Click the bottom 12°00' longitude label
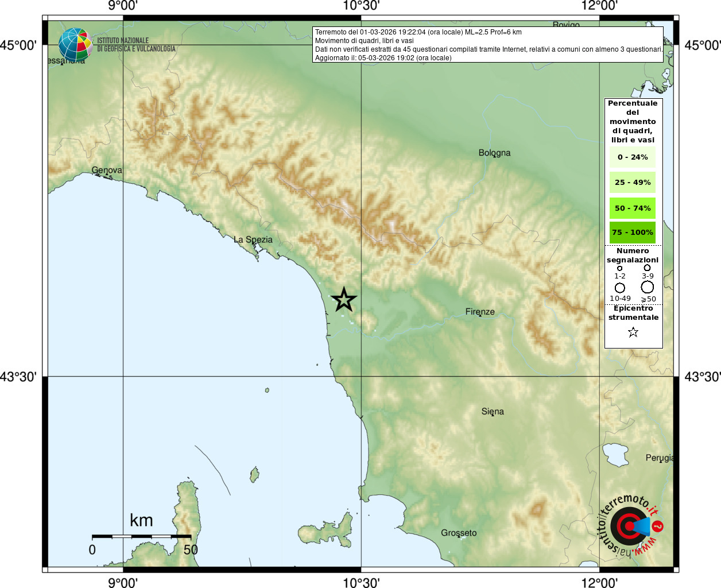 [599, 582]
